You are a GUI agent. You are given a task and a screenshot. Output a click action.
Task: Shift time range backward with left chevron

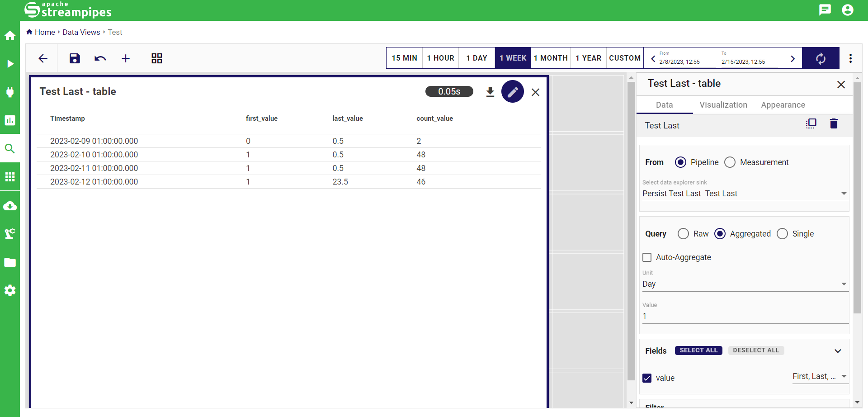pyautogui.click(x=653, y=58)
